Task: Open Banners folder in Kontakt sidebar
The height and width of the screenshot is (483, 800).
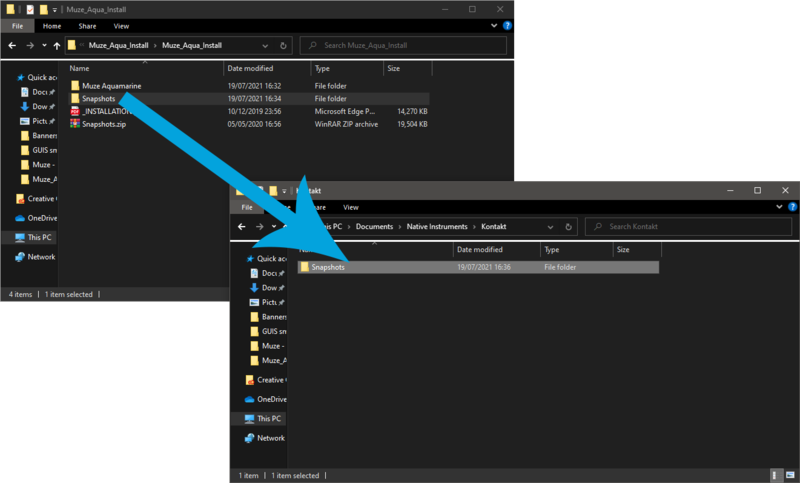Action: coord(268,317)
